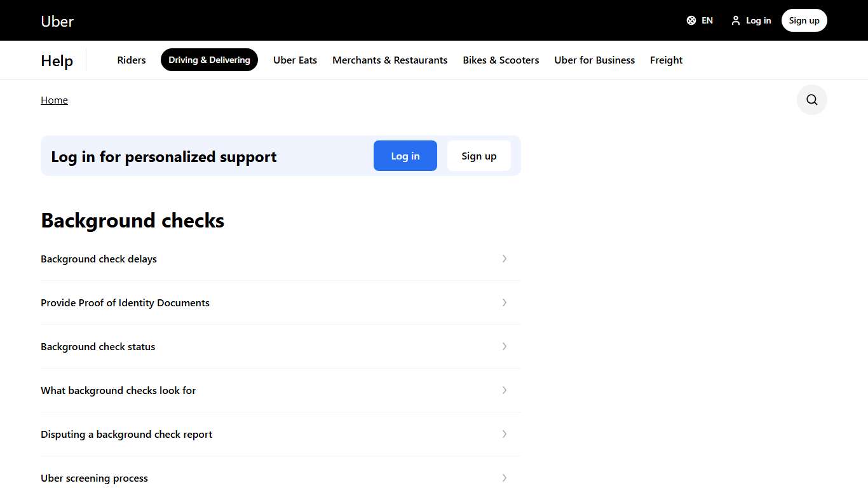The height and width of the screenshot is (488, 868).
Task: Click the person icon next to Log in
Action: click(x=735, y=20)
